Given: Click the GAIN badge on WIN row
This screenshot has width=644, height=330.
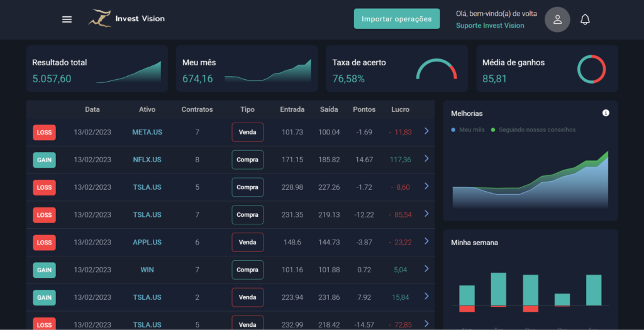Looking at the screenshot, I should 45,270.
